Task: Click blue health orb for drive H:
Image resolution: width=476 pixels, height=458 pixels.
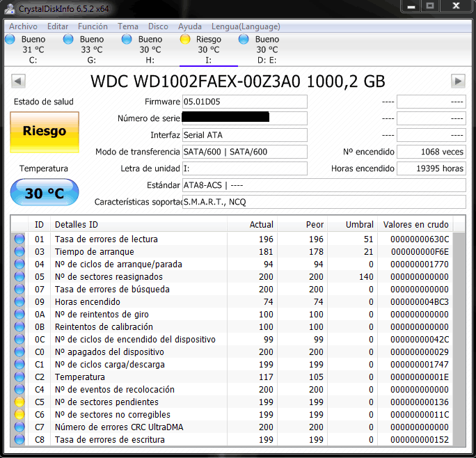Action: [127, 39]
